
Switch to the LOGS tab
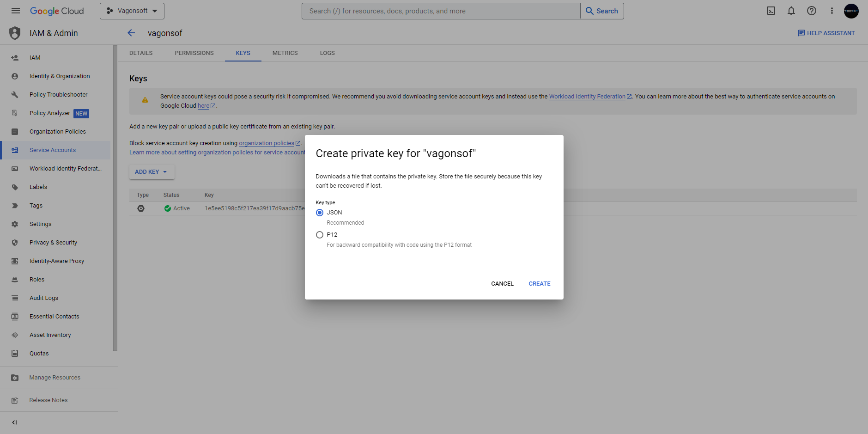coord(328,53)
